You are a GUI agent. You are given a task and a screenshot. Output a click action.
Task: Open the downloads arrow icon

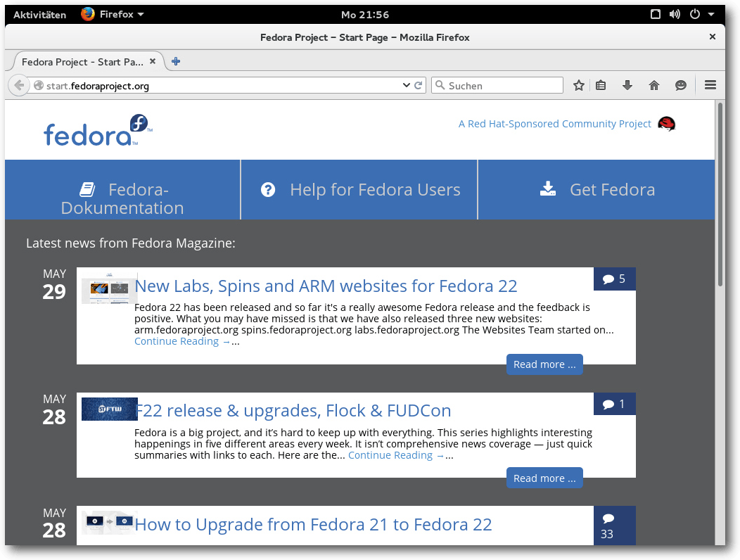tap(627, 85)
